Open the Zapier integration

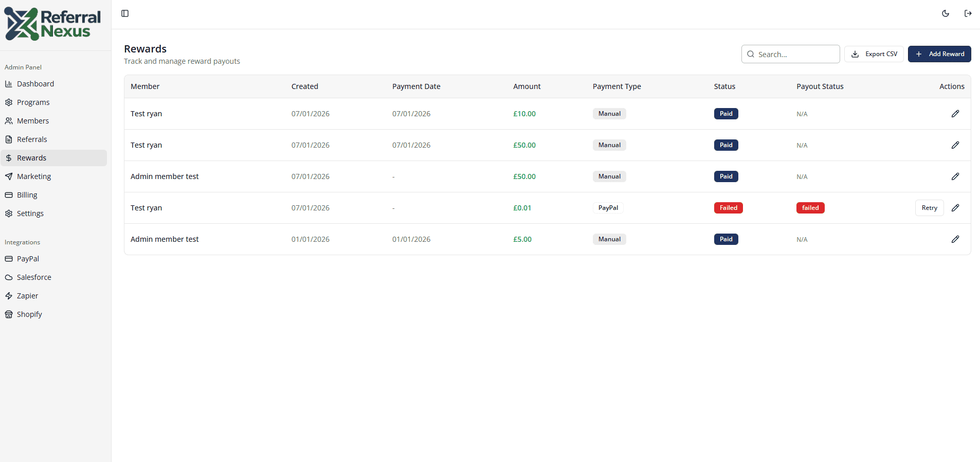(x=53, y=296)
